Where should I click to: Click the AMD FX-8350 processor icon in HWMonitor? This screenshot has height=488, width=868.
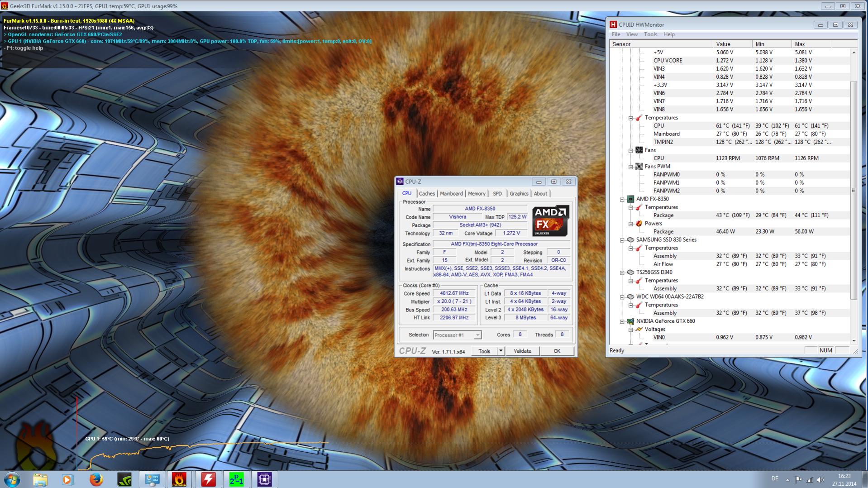point(630,199)
